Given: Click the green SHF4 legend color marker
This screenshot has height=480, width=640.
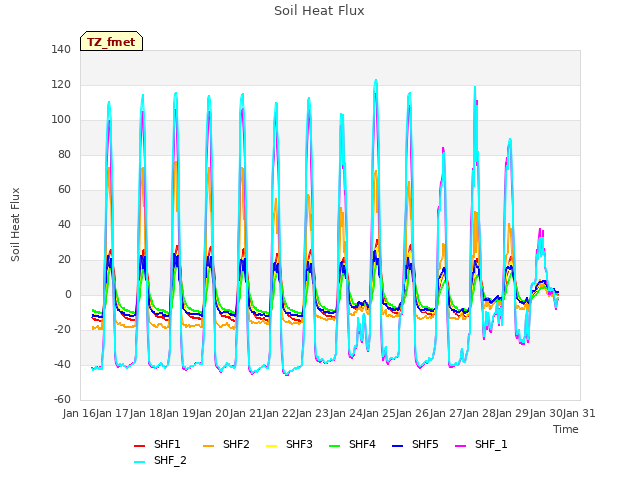Looking at the screenshot, I should [x=334, y=446].
